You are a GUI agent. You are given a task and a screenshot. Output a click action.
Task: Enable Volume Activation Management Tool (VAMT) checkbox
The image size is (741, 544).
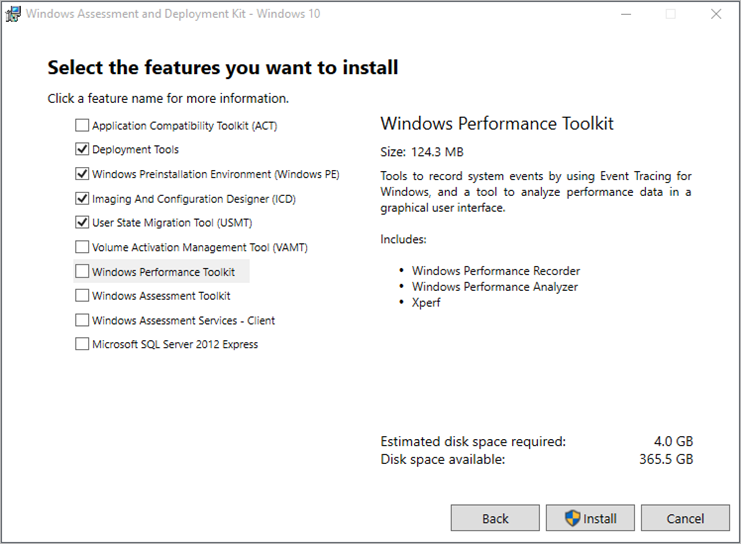[81, 247]
